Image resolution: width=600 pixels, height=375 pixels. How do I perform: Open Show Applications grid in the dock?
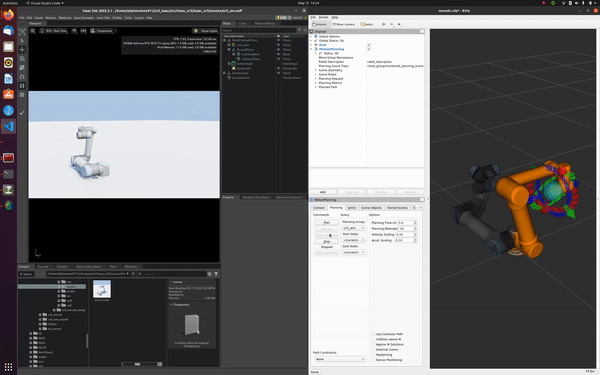8,366
